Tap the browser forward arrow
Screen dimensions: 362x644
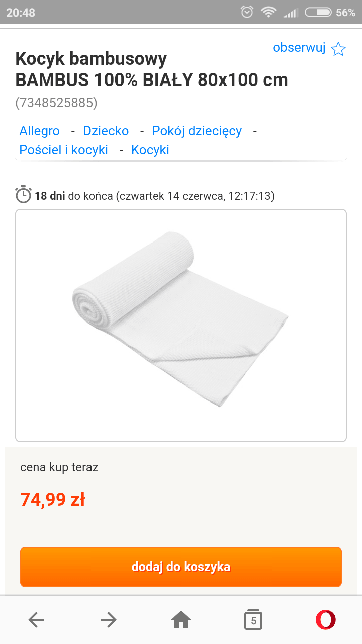[x=108, y=620]
